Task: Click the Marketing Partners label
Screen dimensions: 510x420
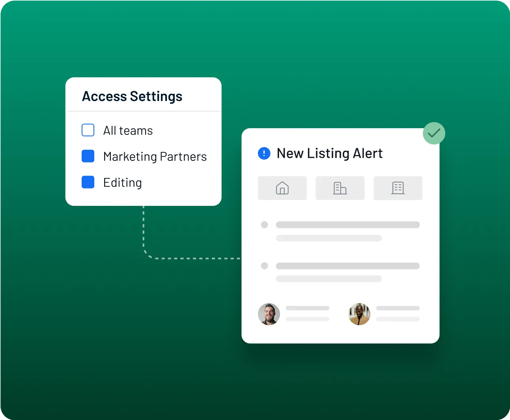Action: [155, 157]
